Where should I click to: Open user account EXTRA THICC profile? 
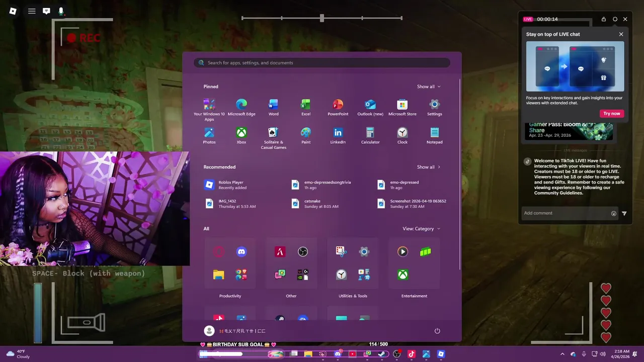(235, 331)
